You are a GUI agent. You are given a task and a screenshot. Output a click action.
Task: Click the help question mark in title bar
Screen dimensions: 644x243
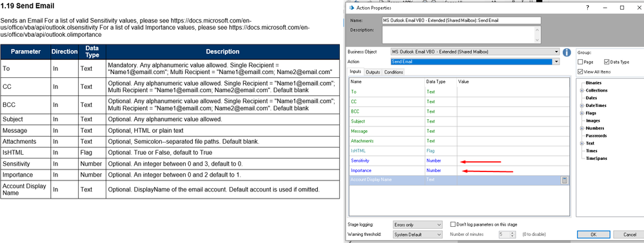(588, 8)
